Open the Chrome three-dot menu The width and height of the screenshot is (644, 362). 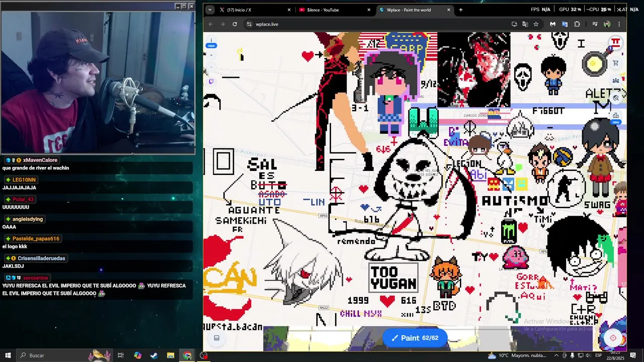click(619, 24)
